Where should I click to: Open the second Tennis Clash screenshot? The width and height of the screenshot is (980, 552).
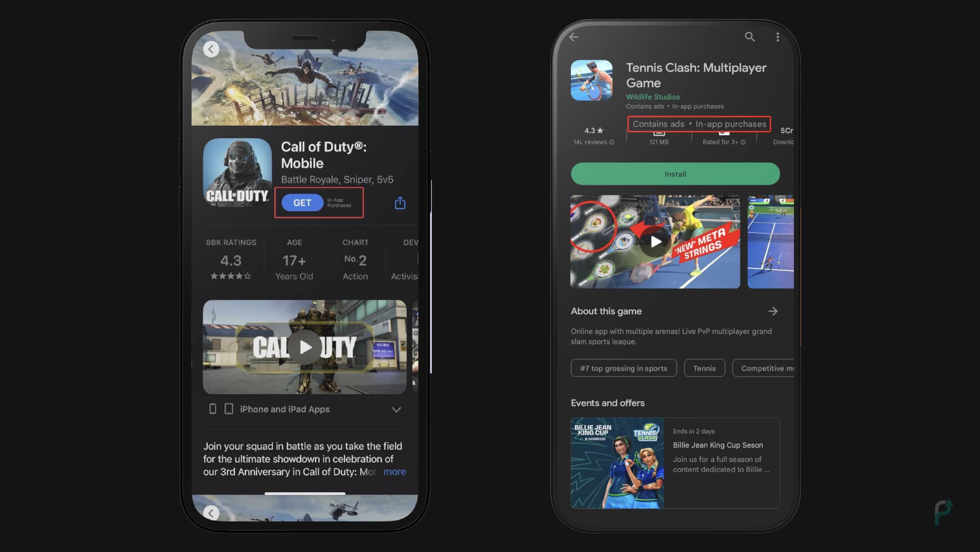771,242
